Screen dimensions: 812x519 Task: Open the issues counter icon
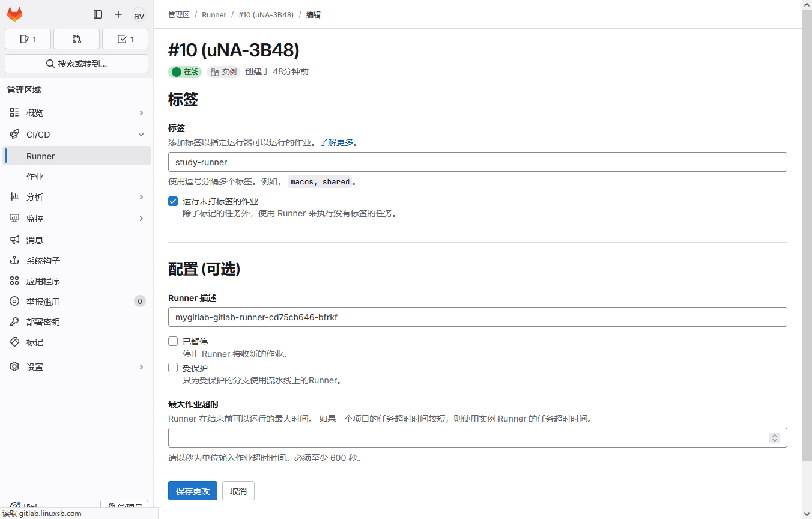(x=28, y=39)
